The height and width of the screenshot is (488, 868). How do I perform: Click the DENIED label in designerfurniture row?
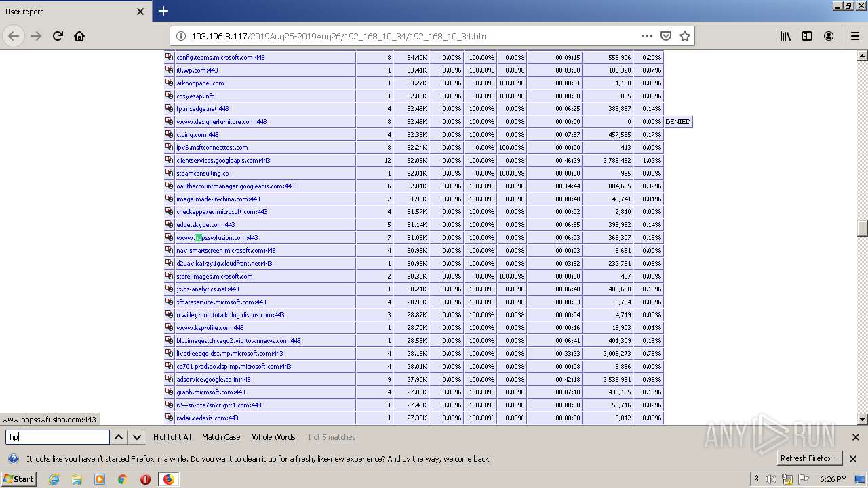click(x=677, y=122)
